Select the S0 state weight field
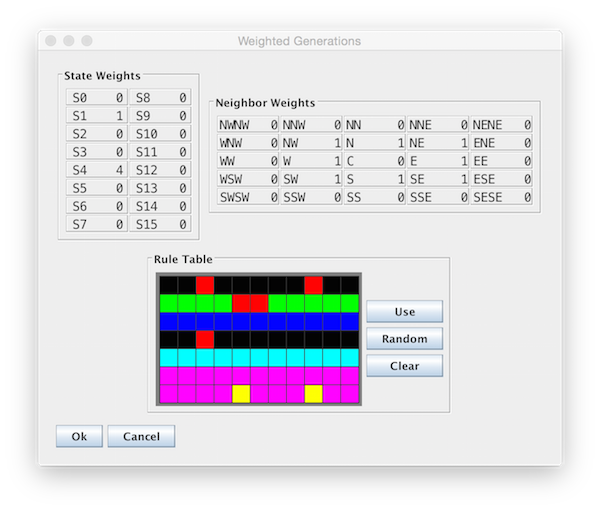 [97, 97]
